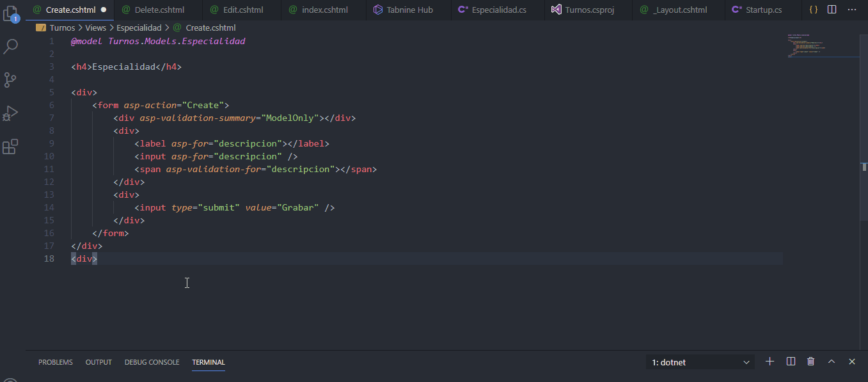
Task: Click the "ModelOnly" attribute value
Action: click(x=290, y=118)
